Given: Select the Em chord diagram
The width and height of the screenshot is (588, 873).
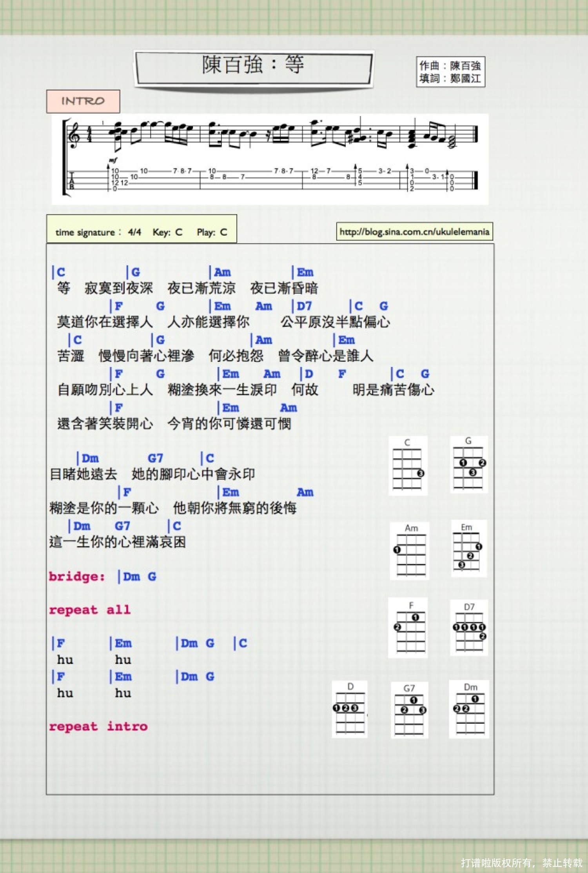Looking at the screenshot, I should (468, 549).
